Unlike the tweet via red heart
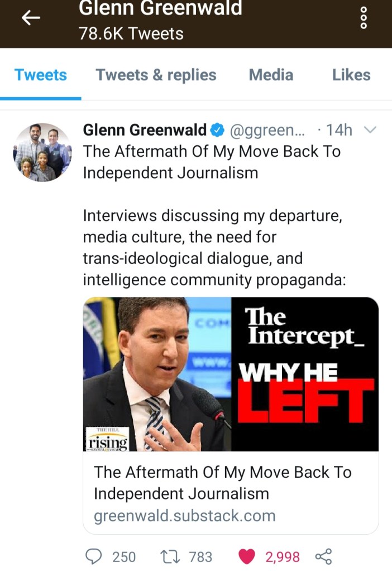 pos(247,557)
